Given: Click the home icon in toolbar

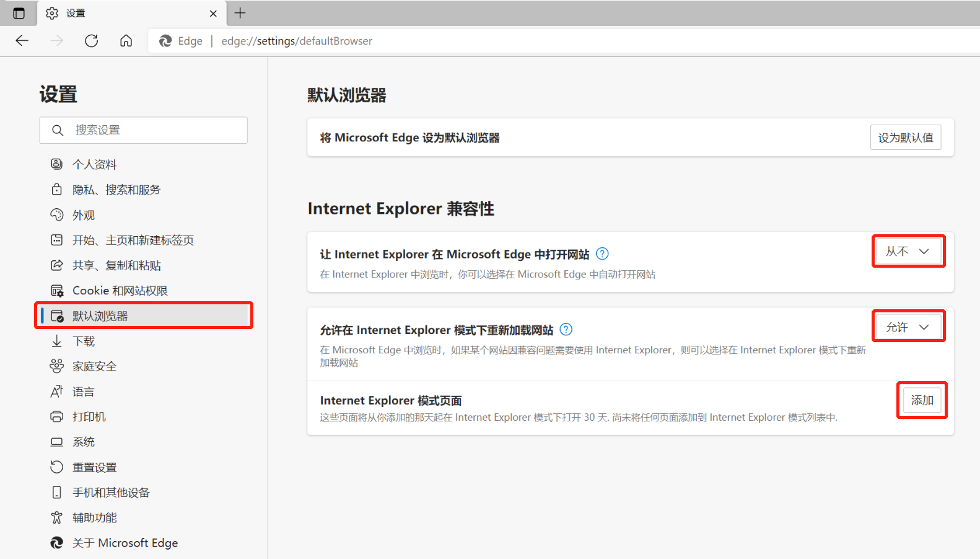Looking at the screenshot, I should pos(126,41).
